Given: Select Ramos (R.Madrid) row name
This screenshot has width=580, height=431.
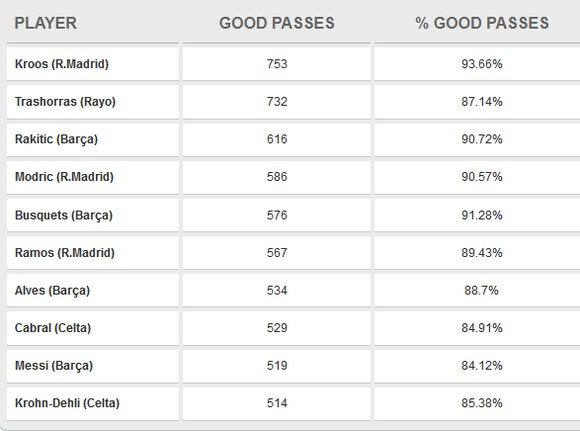Looking at the screenshot, I should tap(65, 253).
